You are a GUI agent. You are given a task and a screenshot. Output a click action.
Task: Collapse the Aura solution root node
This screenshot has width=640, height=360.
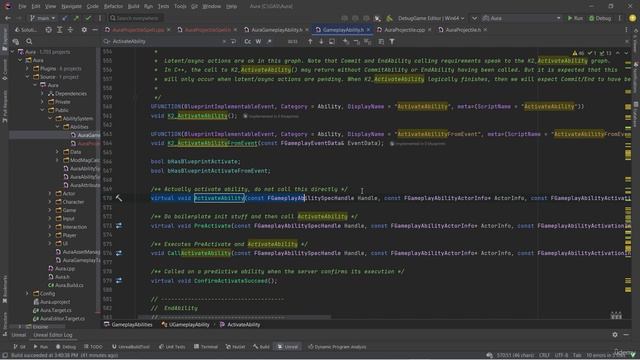pyautogui.click(x=13, y=52)
